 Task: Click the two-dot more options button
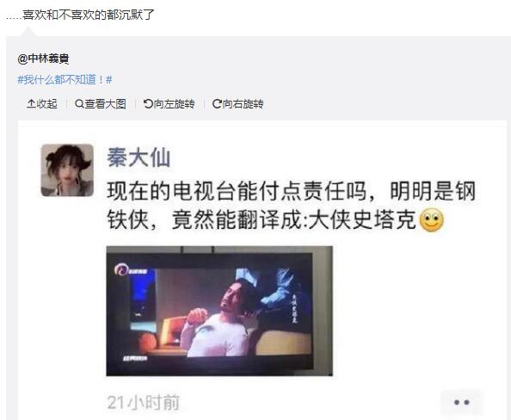point(461,403)
